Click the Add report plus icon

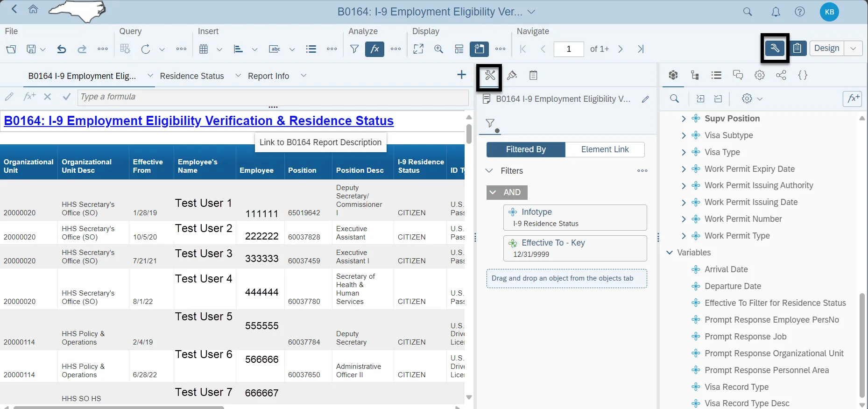click(x=461, y=75)
